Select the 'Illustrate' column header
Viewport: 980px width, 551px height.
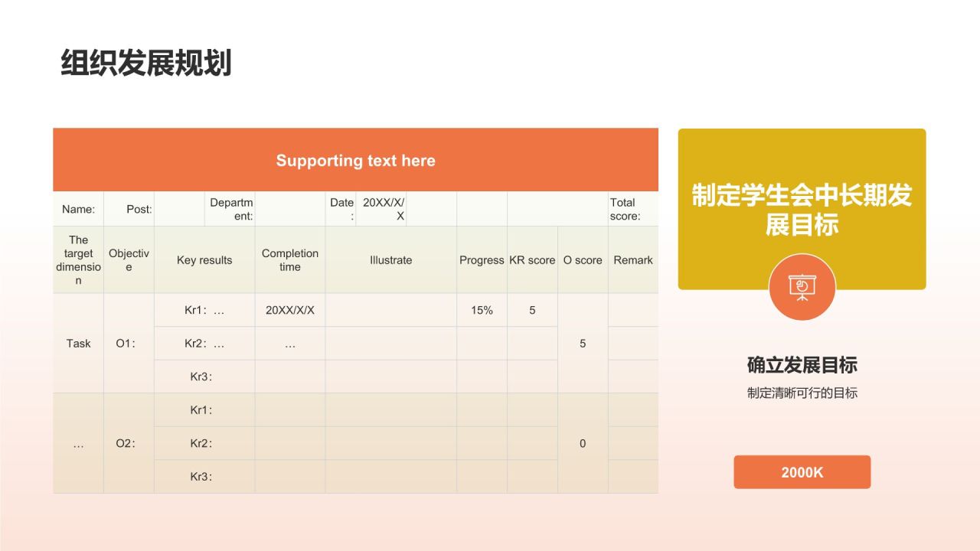coord(390,260)
